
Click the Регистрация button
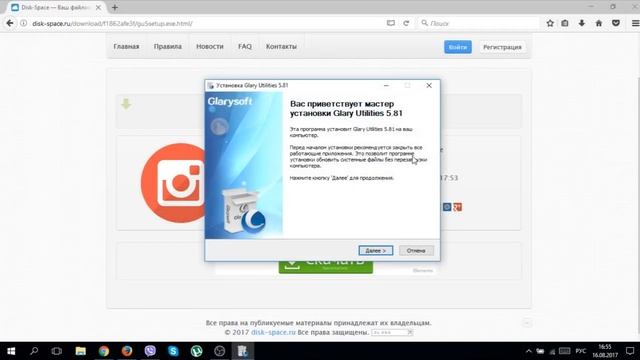(x=502, y=47)
